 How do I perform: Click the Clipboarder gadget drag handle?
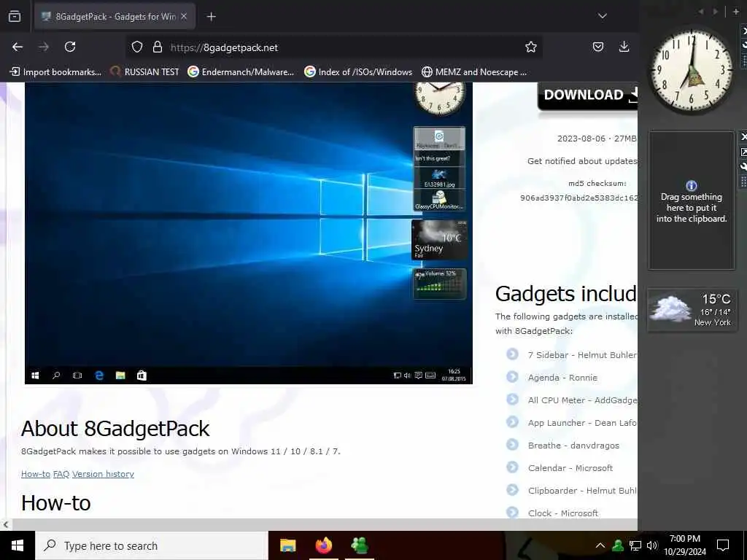pyautogui.click(x=743, y=182)
